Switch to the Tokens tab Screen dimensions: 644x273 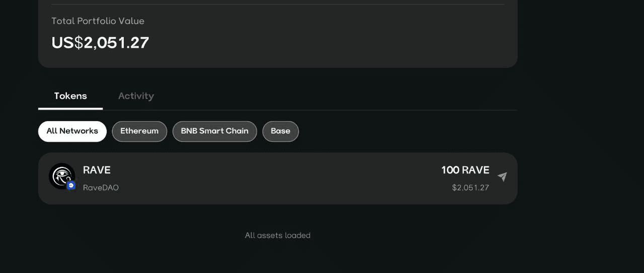70,96
